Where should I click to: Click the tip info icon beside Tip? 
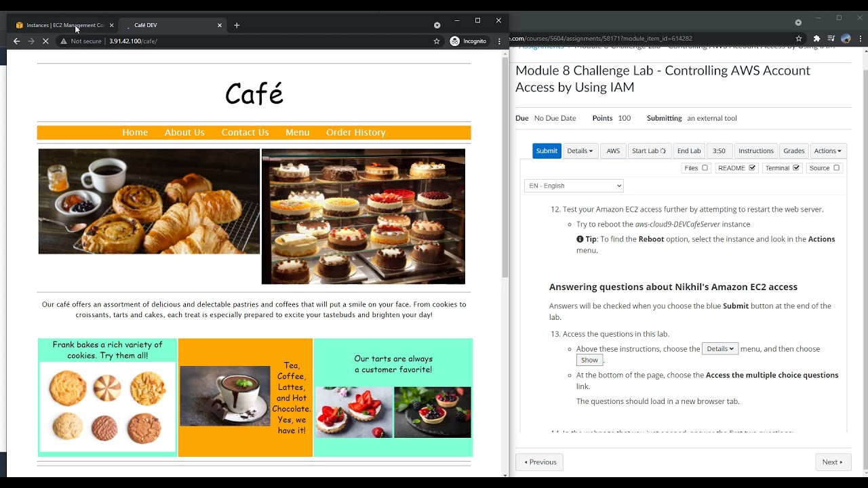(x=580, y=239)
